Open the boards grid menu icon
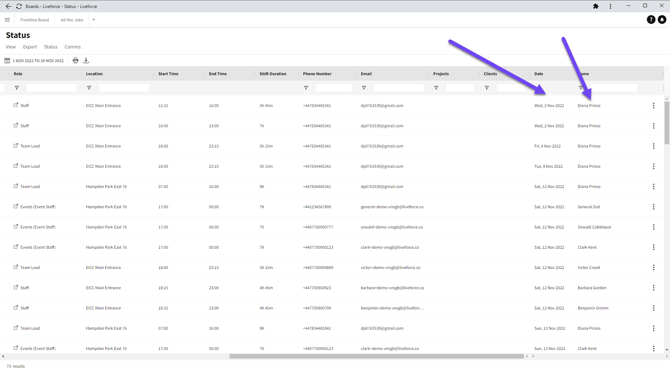670x372 pixels. click(7, 20)
